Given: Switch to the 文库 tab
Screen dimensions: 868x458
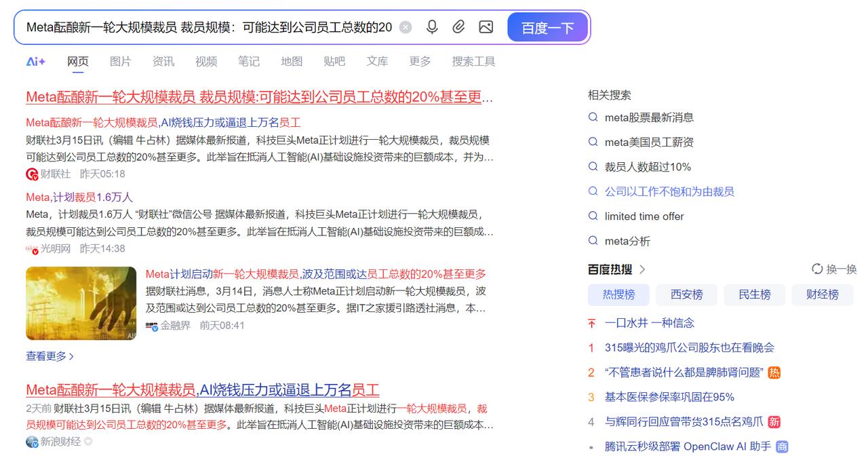Looking at the screenshot, I should pyautogui.click(x=377, y=62).
